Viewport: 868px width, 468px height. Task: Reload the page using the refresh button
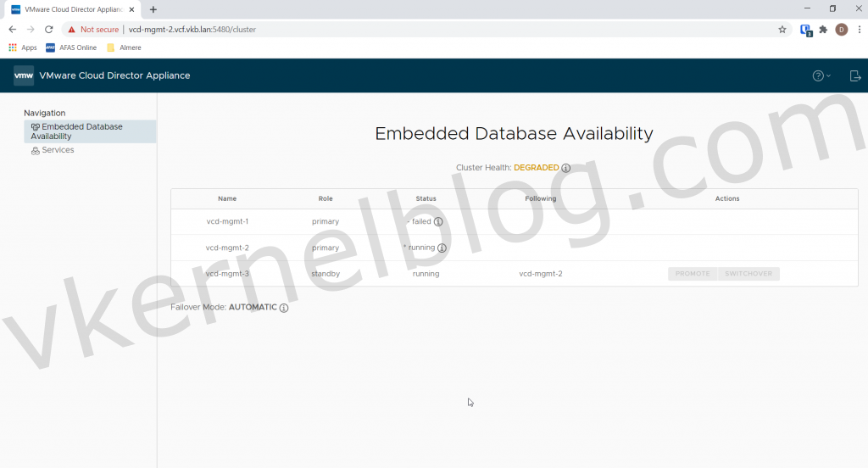tap(48, 29)
